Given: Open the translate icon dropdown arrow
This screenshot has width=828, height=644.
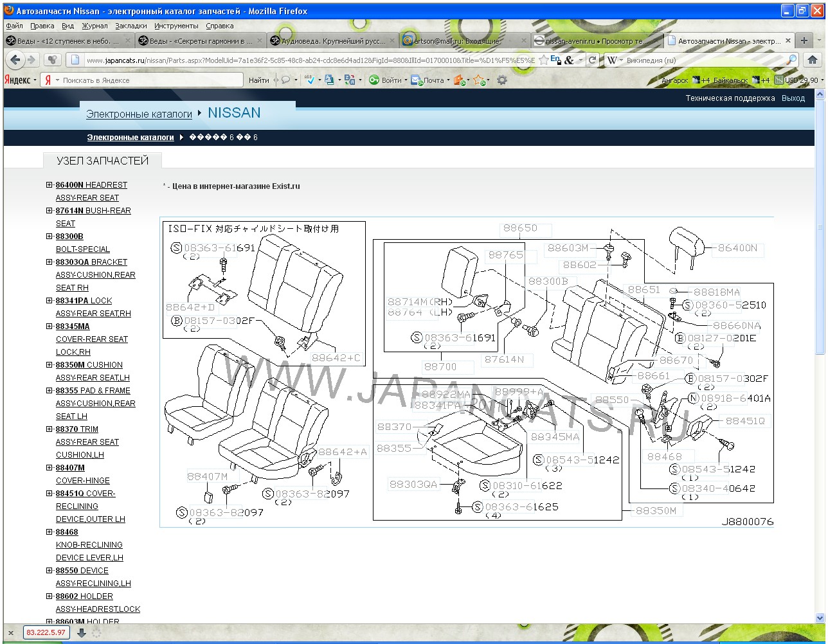Looking at the screenshot, I should pyautogui.click(x=360, y=80).
